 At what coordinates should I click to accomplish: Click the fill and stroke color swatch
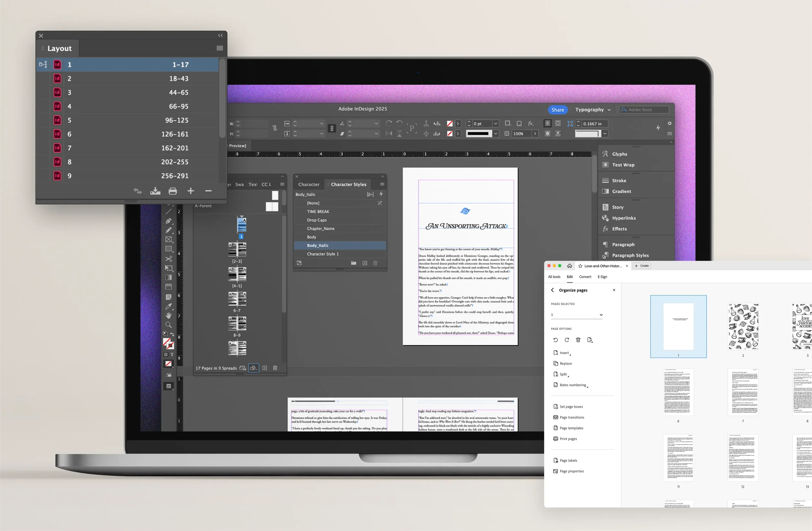(168, 343)
